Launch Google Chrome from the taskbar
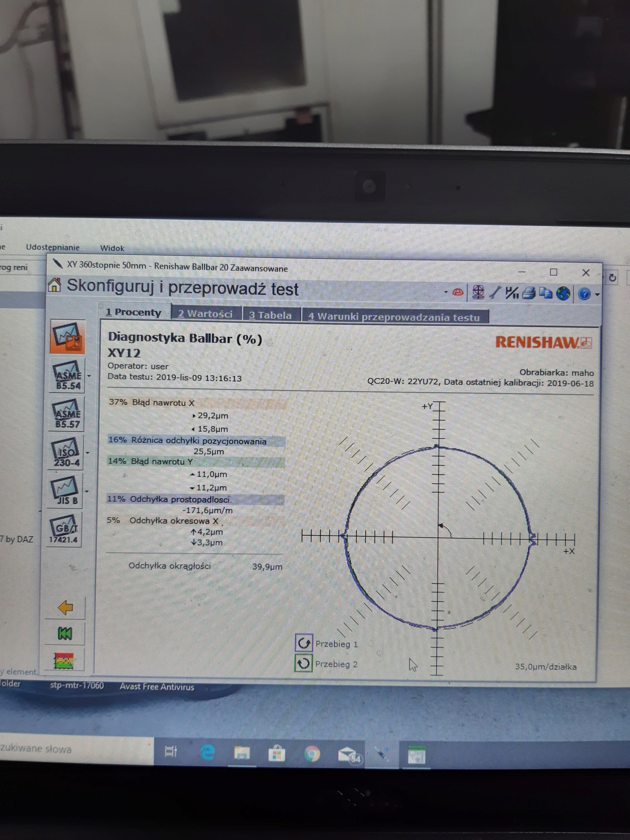Viewport: 630px width, 840px height. (312, 754)
